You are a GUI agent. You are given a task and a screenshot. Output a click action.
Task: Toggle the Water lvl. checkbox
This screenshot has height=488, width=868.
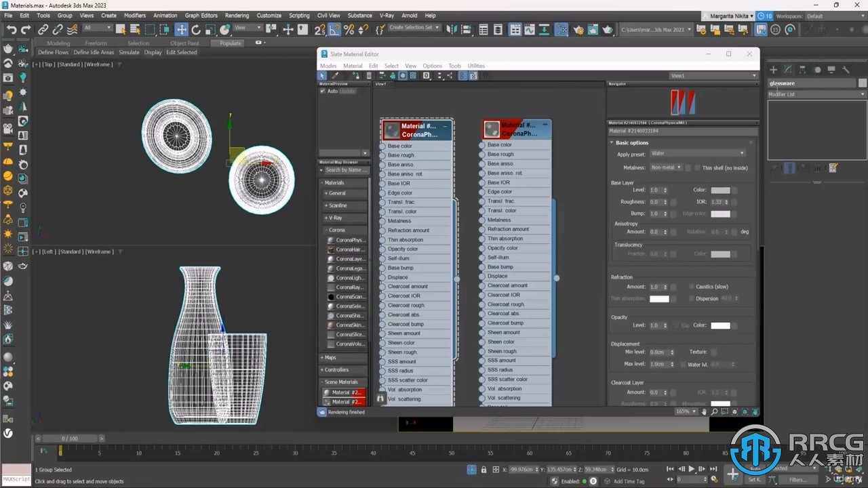[683, 365]
